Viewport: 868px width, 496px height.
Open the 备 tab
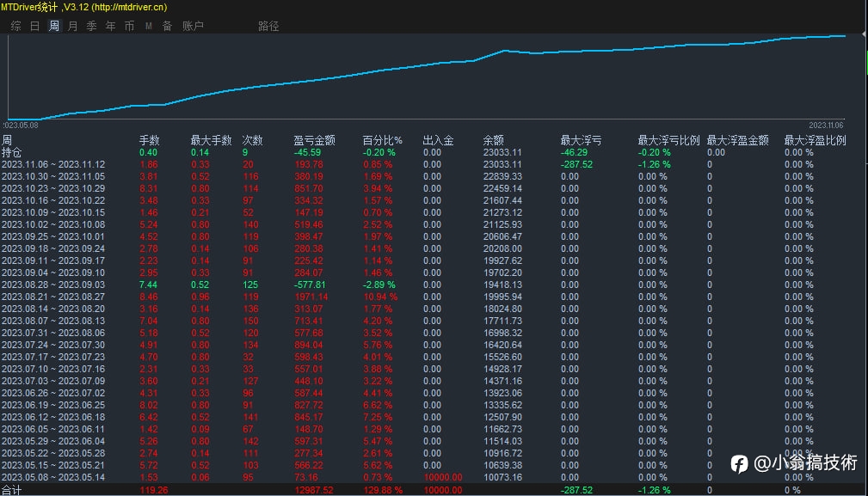point(167,26)
